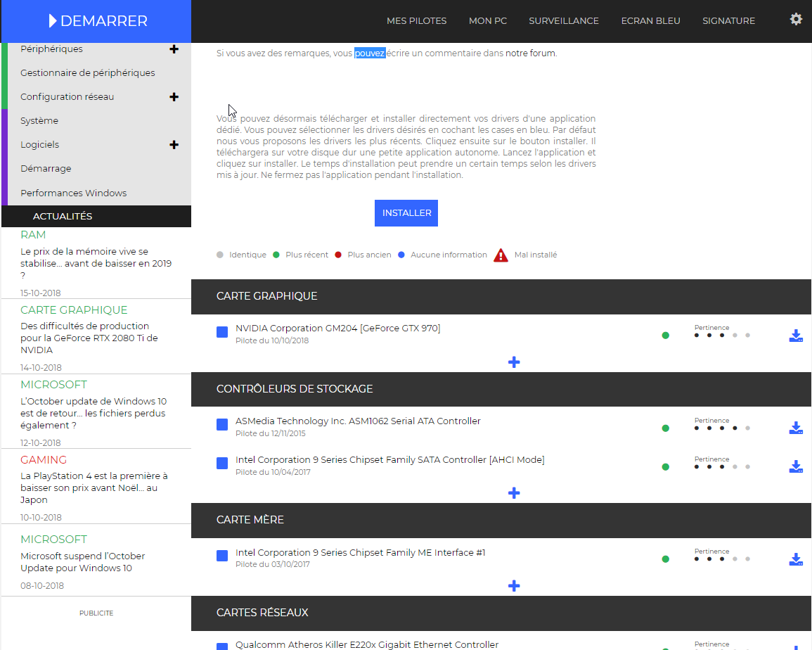Click the 'Aucune information' legend label
812x650 pixels.
click(x=449, y=255)
